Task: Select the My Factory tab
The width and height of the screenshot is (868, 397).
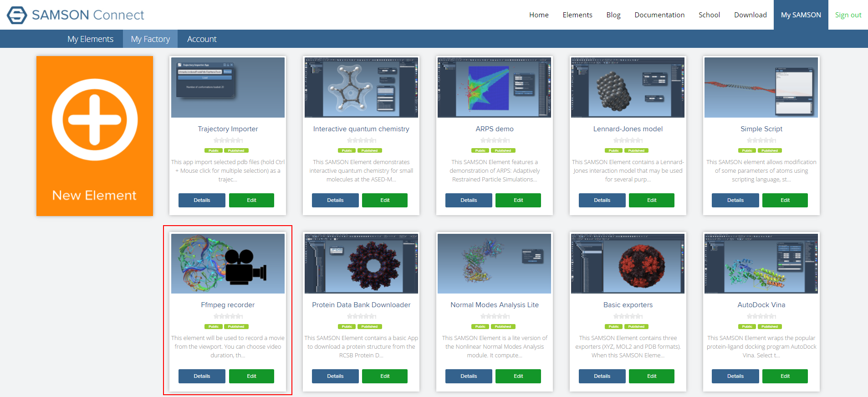Action: [150, 39]
